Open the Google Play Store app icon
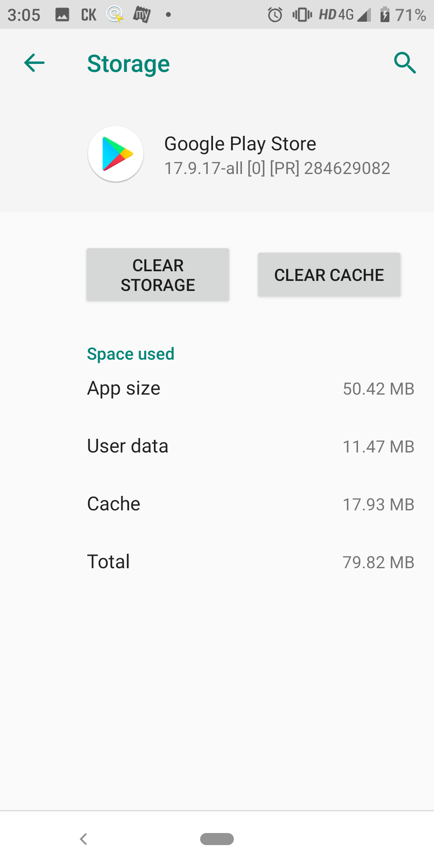Screen dimensions: 434x868 115,154
